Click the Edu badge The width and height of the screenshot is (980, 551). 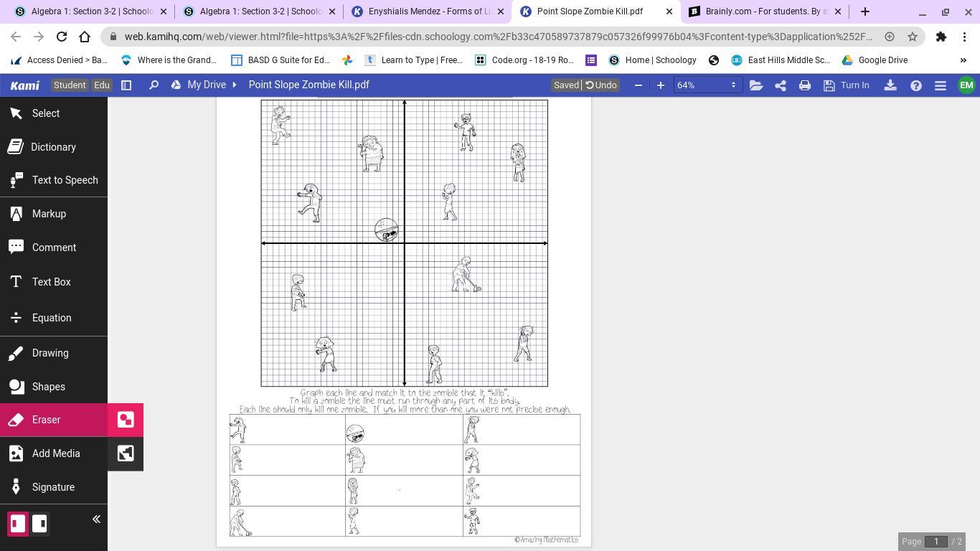click(x=102, y=85)
